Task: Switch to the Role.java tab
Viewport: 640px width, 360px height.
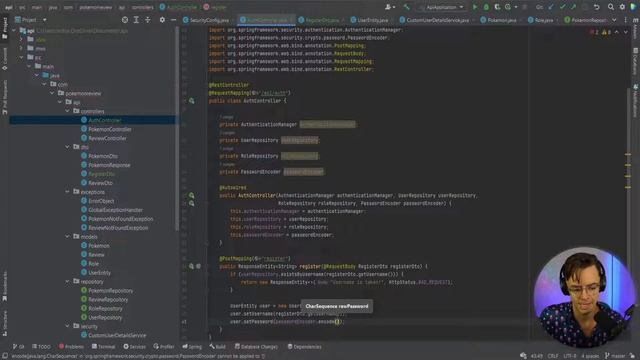Action: pos(543,20)
